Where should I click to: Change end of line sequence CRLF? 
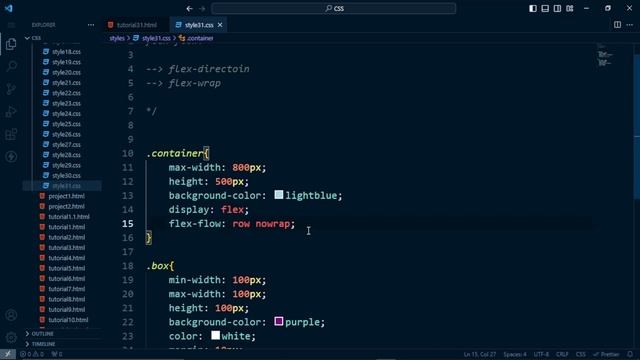click(x=562, y=354)
